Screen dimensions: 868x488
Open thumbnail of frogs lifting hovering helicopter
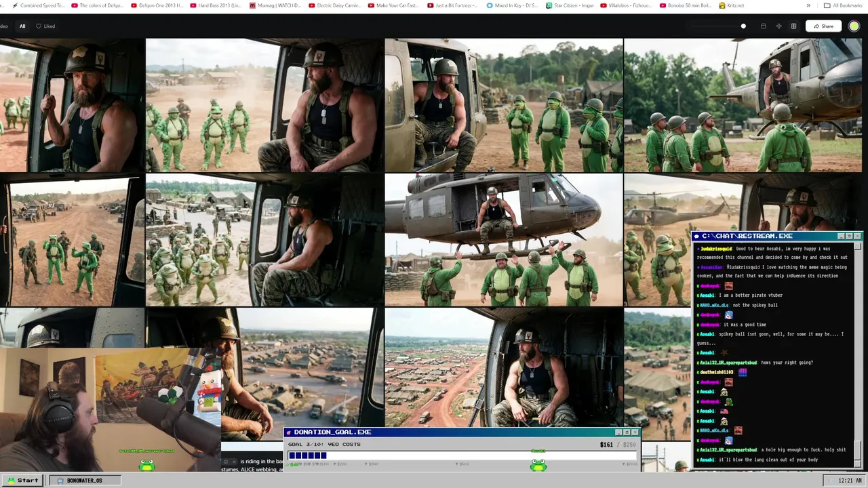[504, 240]
